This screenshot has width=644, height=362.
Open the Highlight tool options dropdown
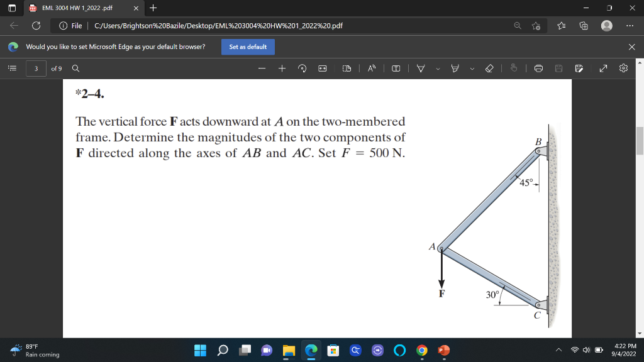click(472, 68)
